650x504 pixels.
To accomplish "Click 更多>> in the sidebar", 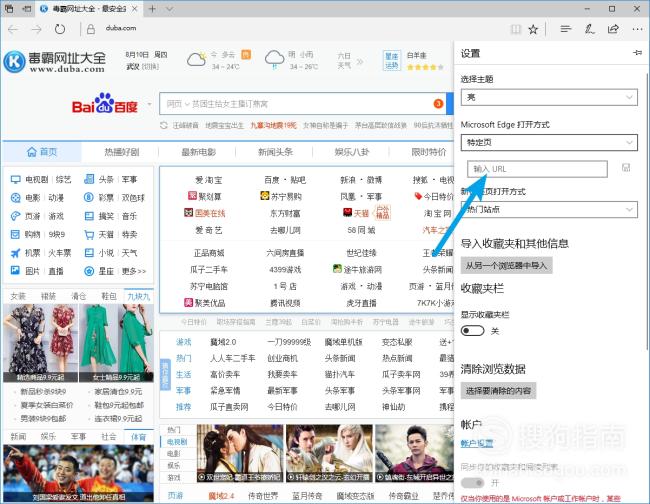I will point(133,271).
